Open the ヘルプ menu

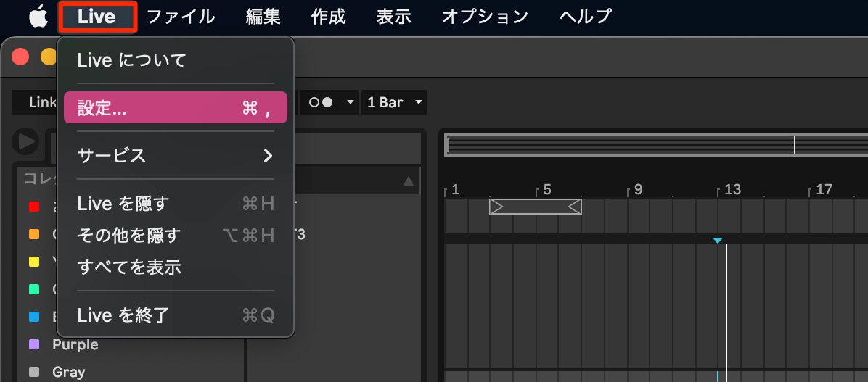[586, 17]
